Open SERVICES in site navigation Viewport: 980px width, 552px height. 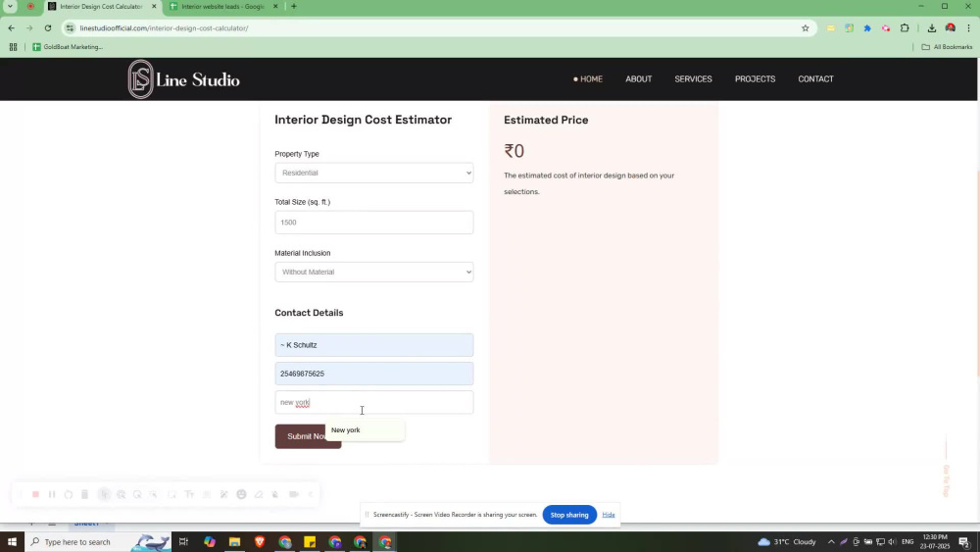click(x=693, y=79)
